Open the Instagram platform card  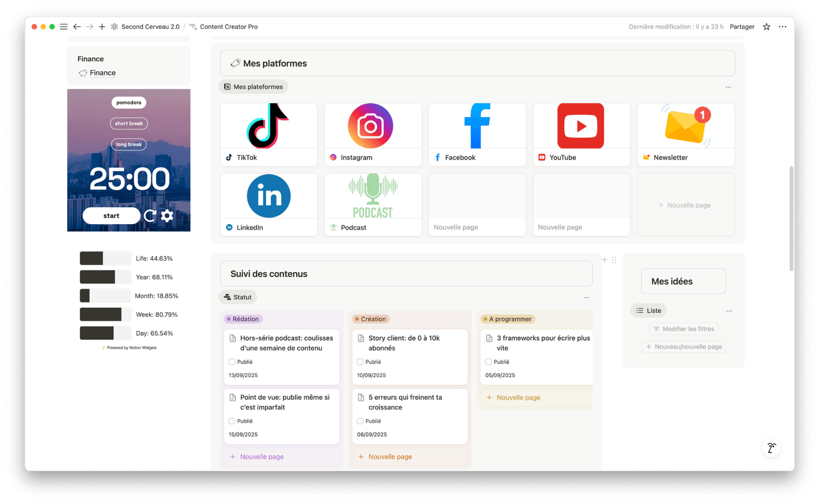(373, 134)
